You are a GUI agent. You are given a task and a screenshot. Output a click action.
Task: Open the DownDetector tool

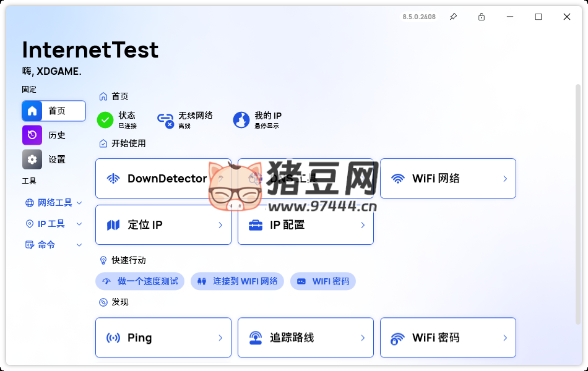pos(163,178)
